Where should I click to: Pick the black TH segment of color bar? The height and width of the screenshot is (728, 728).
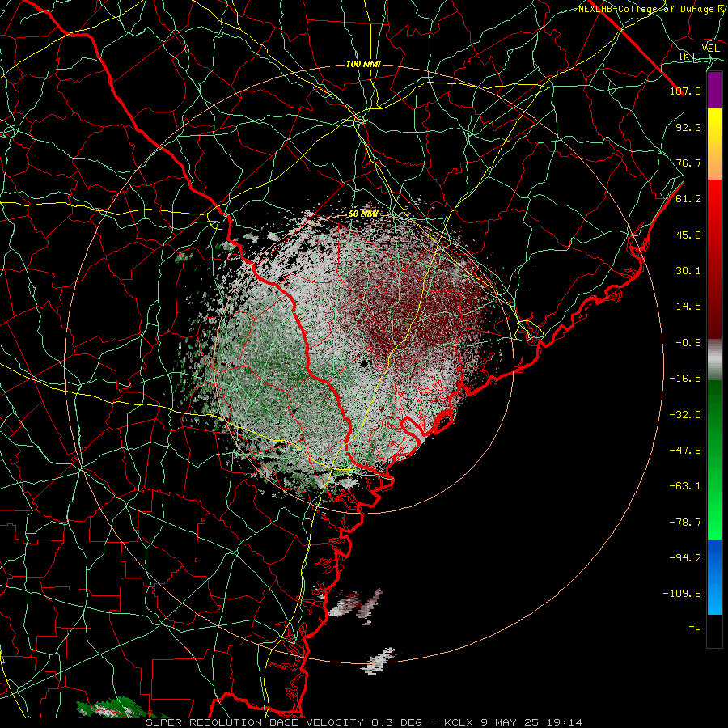pos(714,631)
